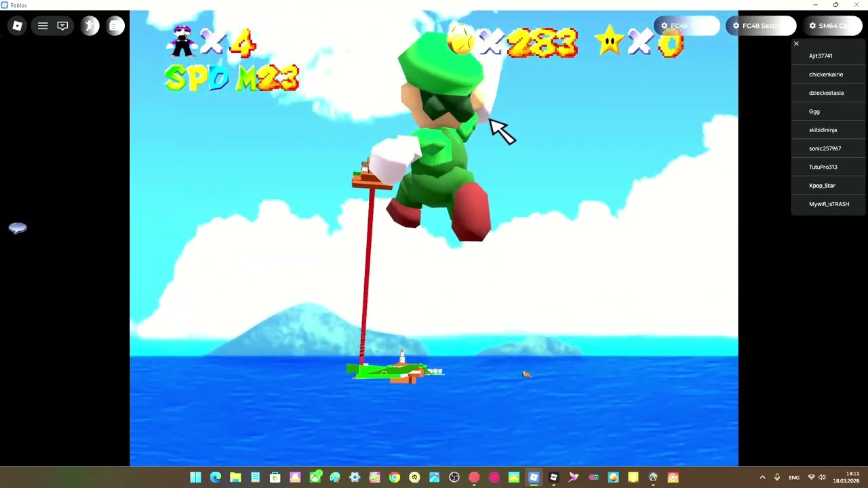Click the character emote round button
The image size is (868, 488).
pyautogui.click(x=90, y=26)
